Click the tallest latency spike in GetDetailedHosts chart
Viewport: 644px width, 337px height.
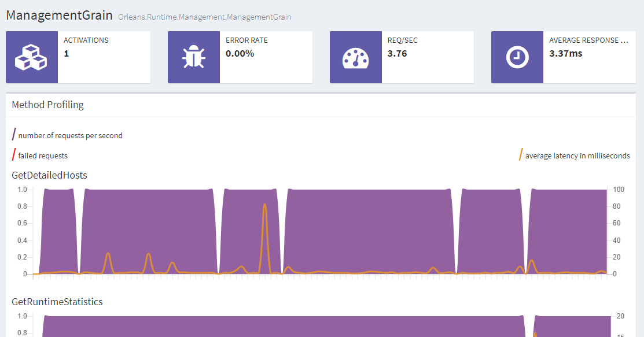264,205
